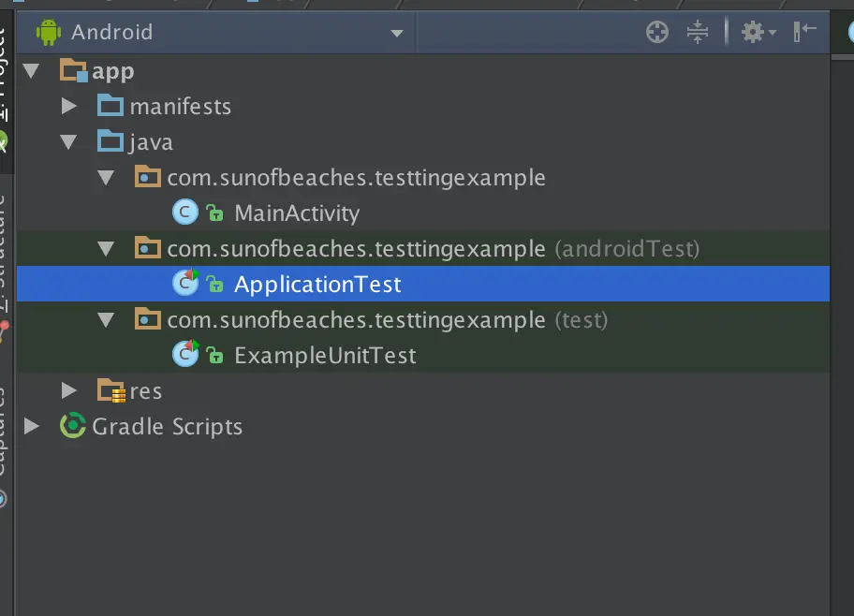This screenshot has width=854, height=616.
Task: Collapse the app module node
Action: coord(32,71)
